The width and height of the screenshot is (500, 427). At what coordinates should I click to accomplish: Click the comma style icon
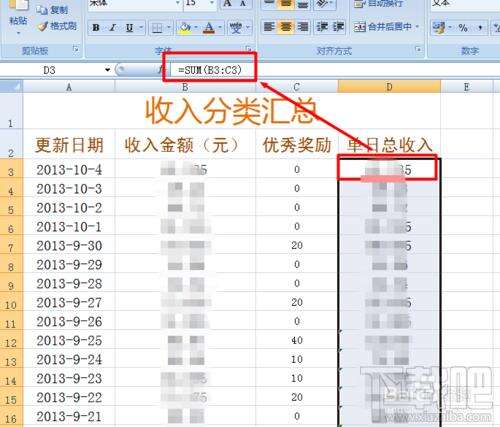[x=480, y=28]
